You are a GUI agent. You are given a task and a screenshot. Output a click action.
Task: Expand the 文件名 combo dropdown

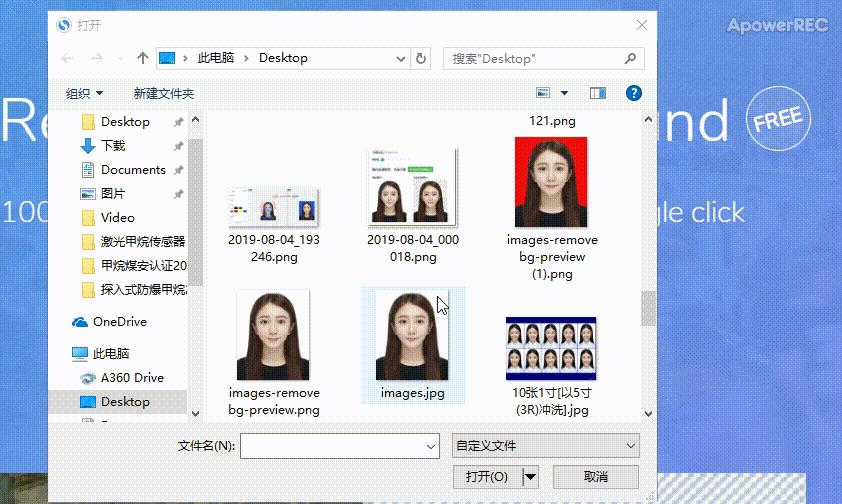pos(431,446)
